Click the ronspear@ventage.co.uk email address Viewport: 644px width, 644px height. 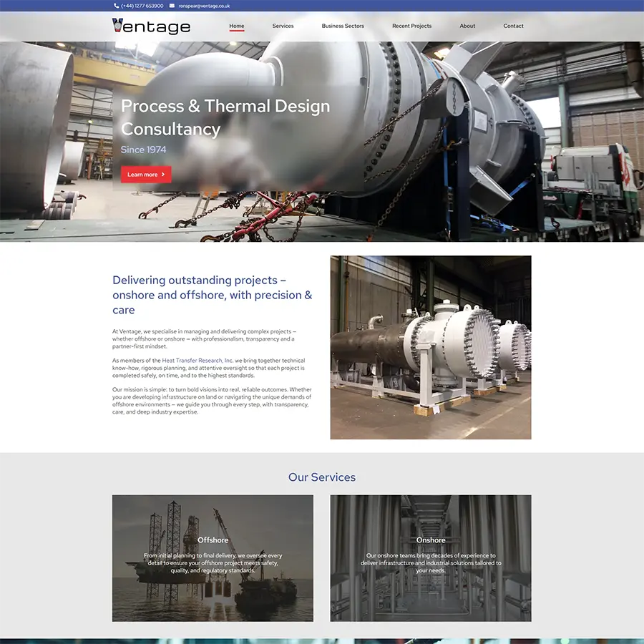coord(204,6)
